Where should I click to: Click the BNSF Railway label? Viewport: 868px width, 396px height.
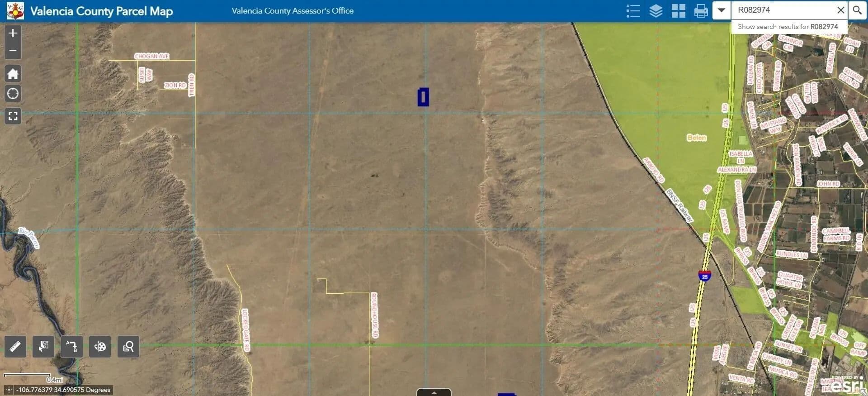click(679, 205)
